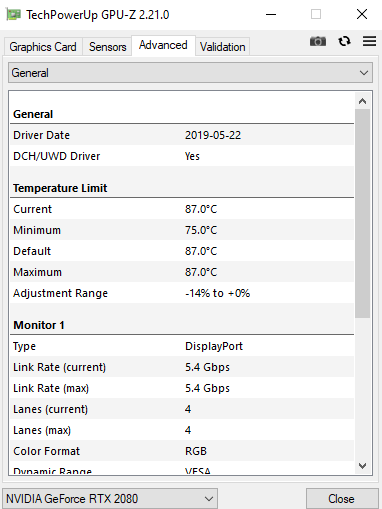This screenshot has width=382, height=509.
Task: Click the Yes value for DCH/UWD Driver
Action: pyautogui.click(x=192, y=156)
